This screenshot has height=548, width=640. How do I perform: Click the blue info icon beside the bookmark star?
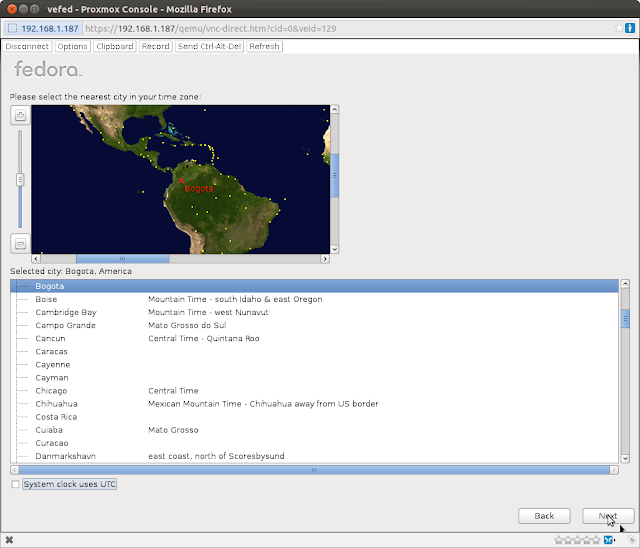pos(630,28)
